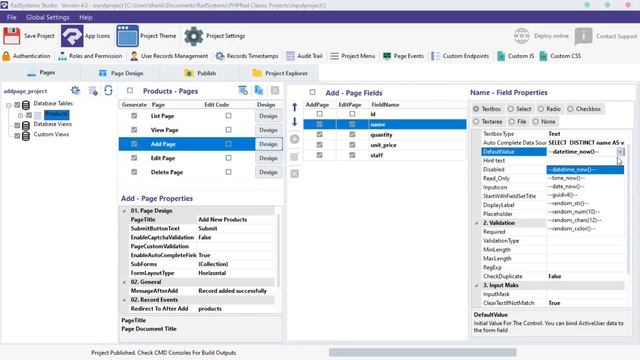Switch to Project Explorer tab

pyautogui.click(x=280, y=73)
